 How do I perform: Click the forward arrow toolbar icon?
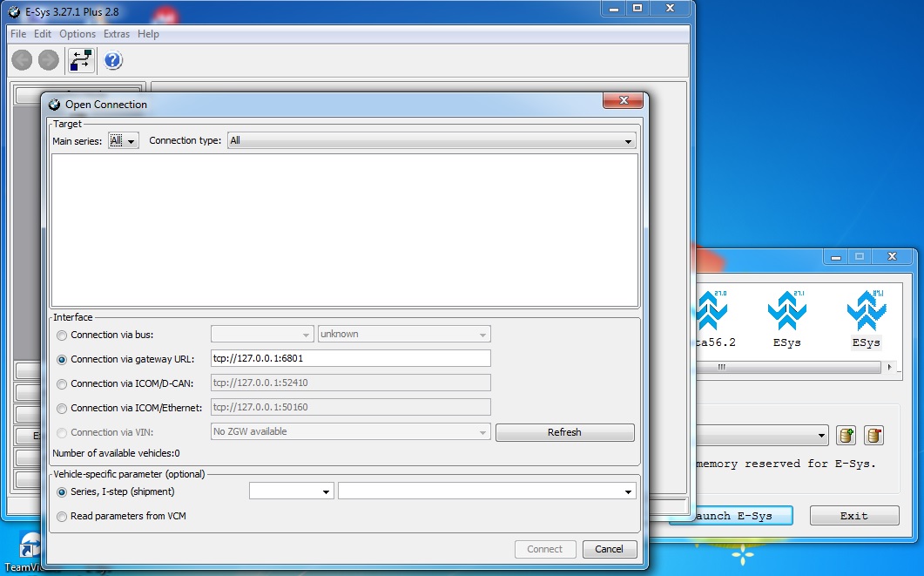click(48, 60)
